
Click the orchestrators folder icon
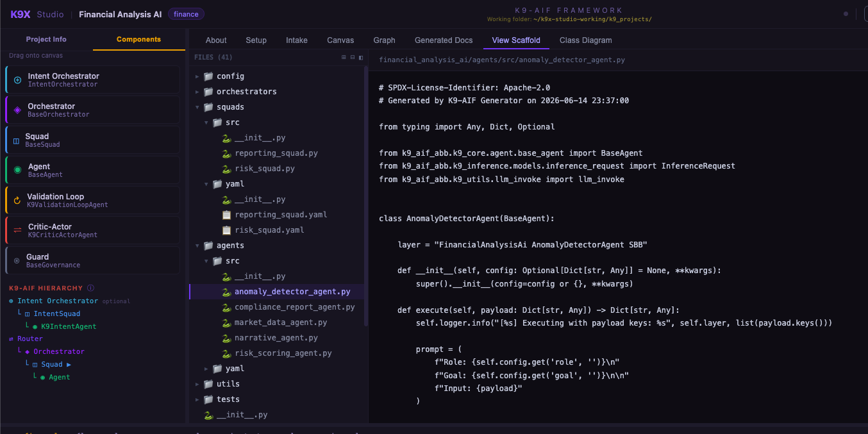pos(208,92)
